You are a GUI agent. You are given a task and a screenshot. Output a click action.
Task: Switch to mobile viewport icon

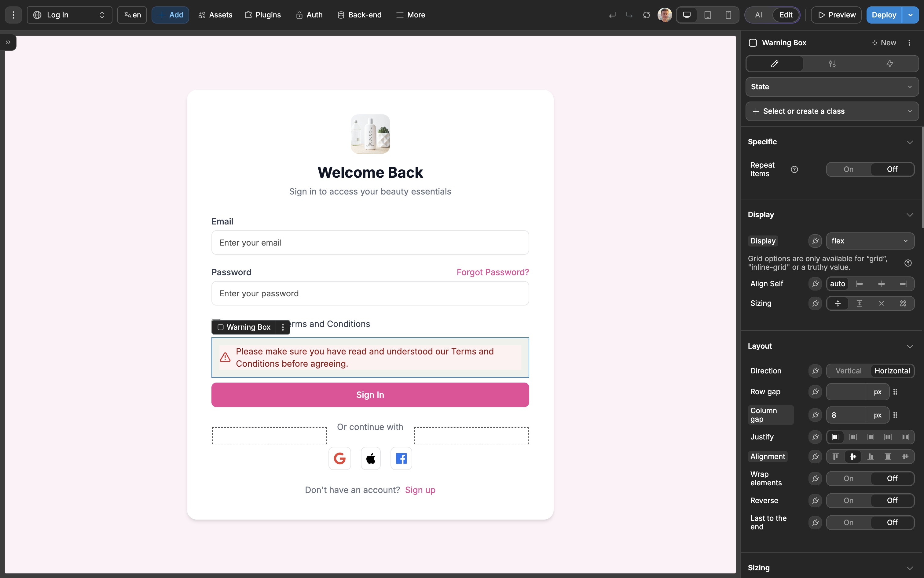click(728, 15)
